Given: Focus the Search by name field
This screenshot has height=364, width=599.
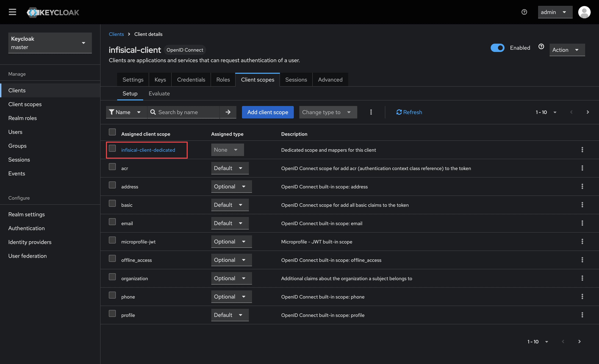Looking at the screenshot, I should tap(184, 112).
